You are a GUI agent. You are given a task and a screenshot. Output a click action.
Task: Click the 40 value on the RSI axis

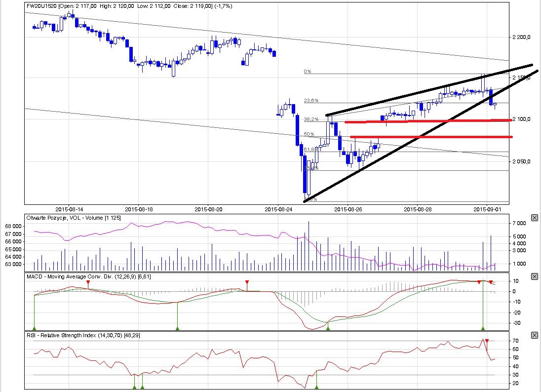[x=515, y=366]
